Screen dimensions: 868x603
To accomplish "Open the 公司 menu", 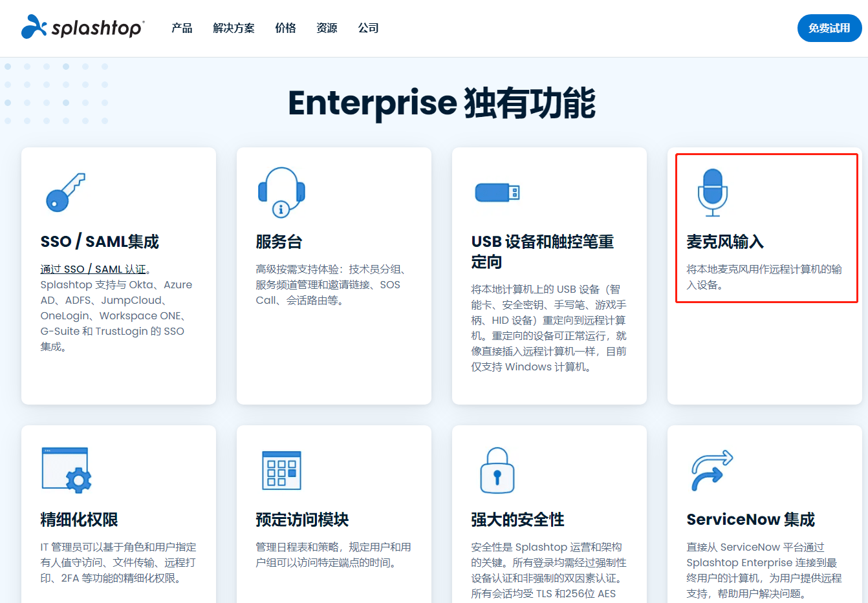I will (x=368, y=28).
